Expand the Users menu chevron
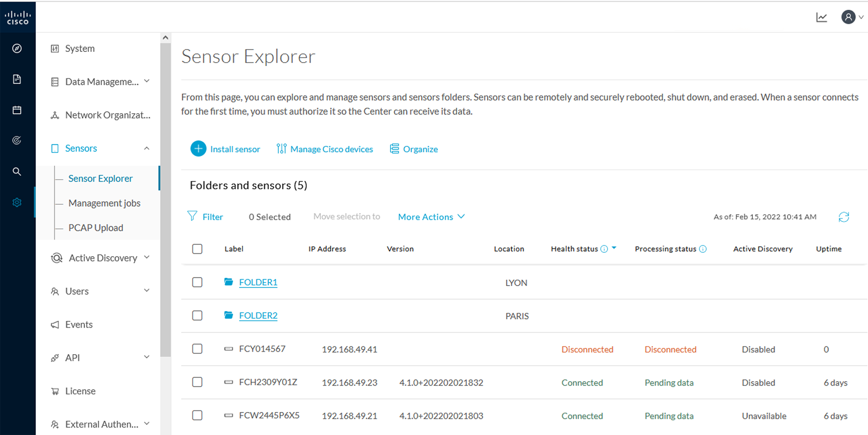868x435 pixels. click(x=146, y=290)
